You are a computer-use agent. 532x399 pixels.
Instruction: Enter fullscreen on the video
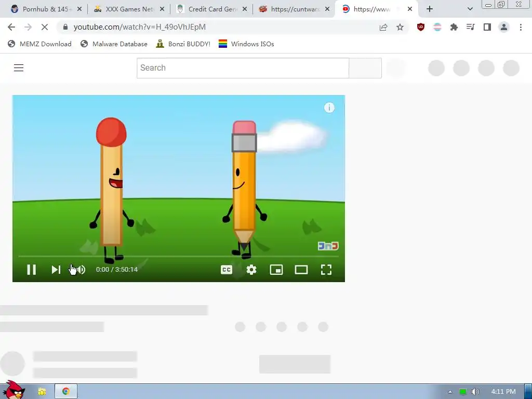pos(326,270)
